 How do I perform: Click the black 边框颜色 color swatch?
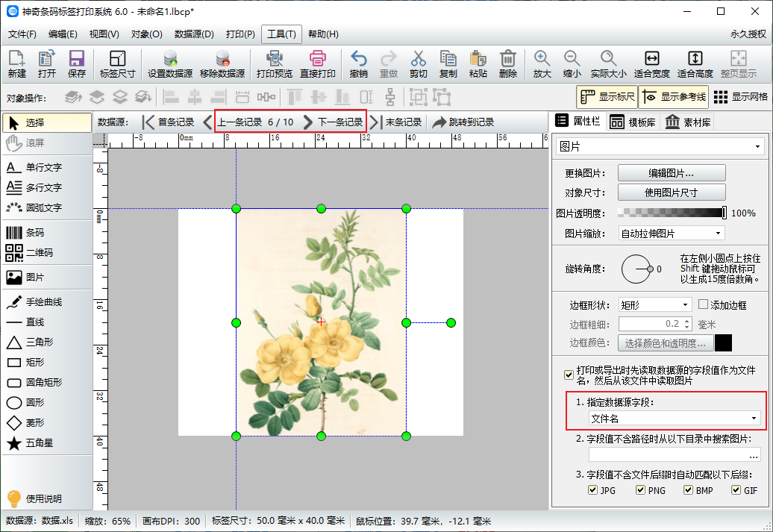click(723, 343)
